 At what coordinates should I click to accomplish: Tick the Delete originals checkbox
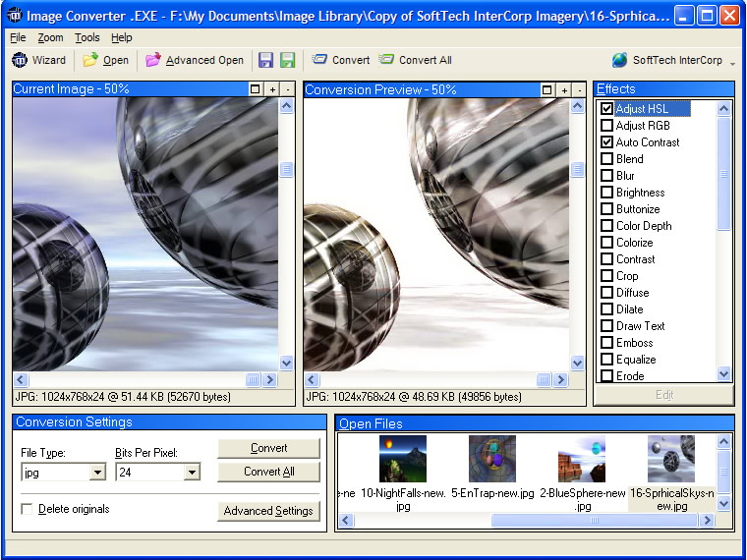(x=27, y=509)
